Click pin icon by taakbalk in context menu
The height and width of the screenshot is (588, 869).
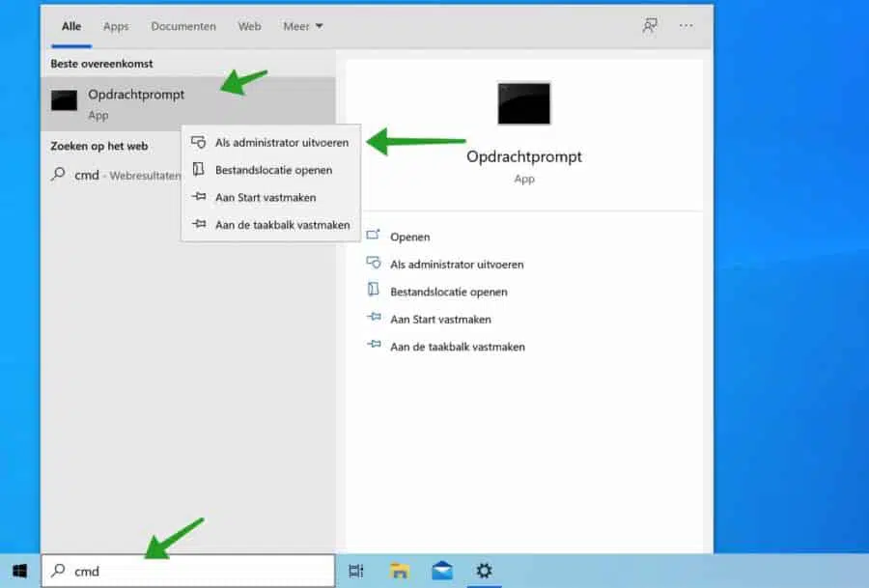[x=198, y=224]
